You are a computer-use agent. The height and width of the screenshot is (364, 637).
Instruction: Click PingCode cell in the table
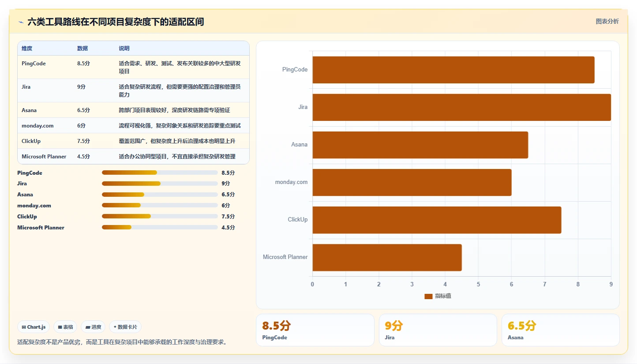tap(34, 64)
